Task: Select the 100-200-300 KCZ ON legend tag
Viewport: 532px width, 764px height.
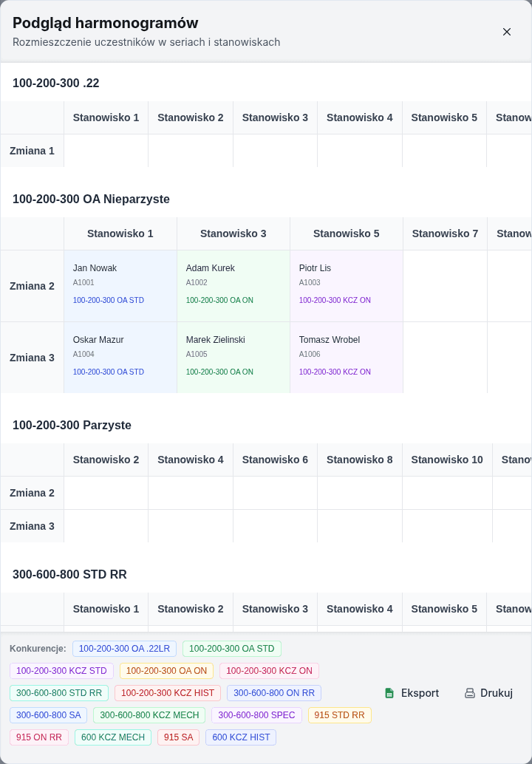Action: (270, 670)
